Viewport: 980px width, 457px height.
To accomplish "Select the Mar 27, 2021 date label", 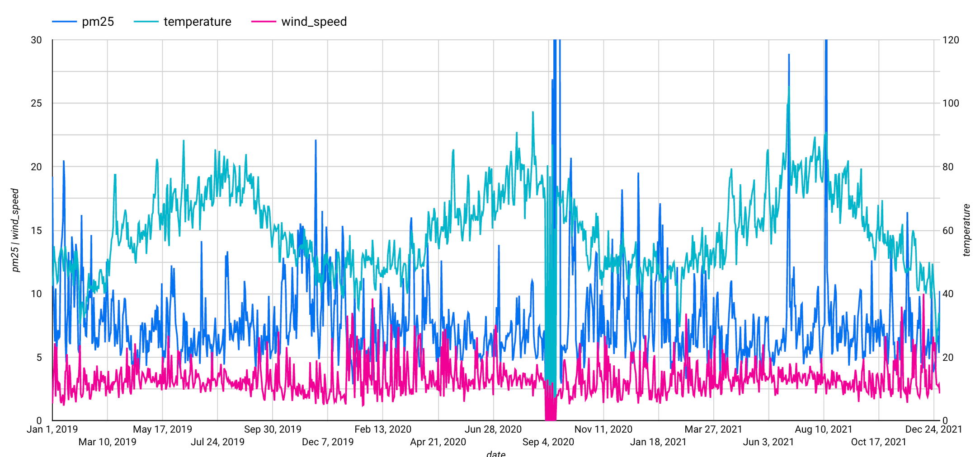I will (x=713, y=429).
